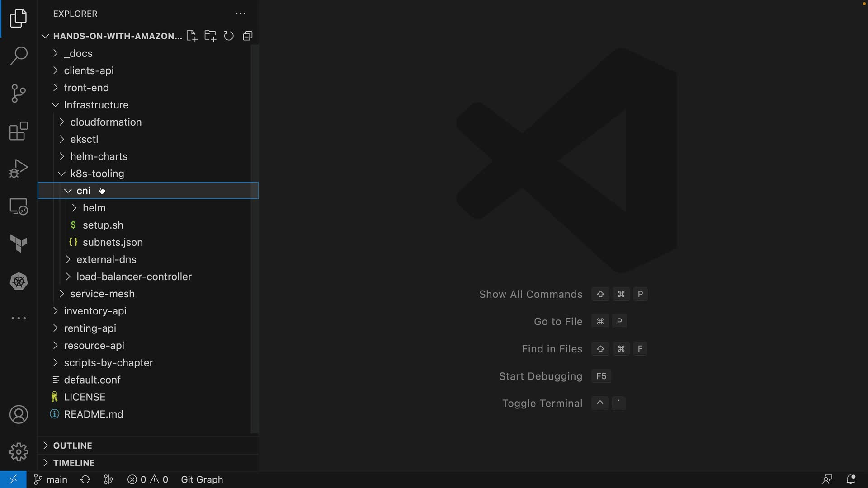868x488 pixels.
Task: Open the subnets.json file
Action: click(113, 242)
